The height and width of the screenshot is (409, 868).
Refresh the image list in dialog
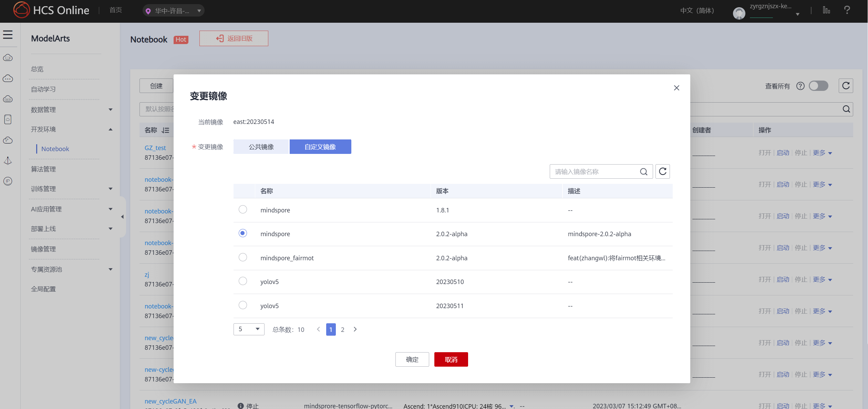663,171
